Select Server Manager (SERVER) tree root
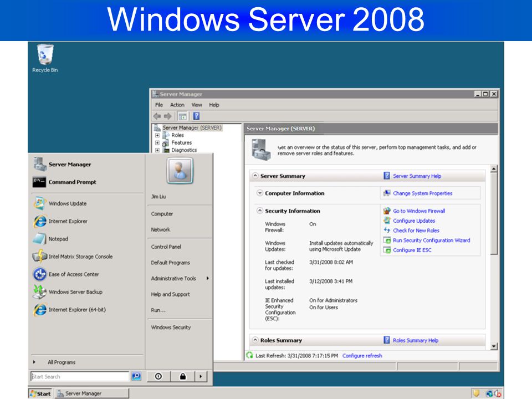This screenshot has width=532, height=399. (192, 127)
